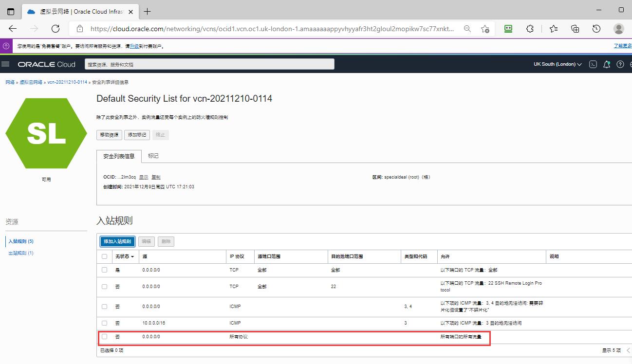This screenshot has width=632, height=364.
Task: Click the 源端口范围 column header
Action: click(269, 256)
